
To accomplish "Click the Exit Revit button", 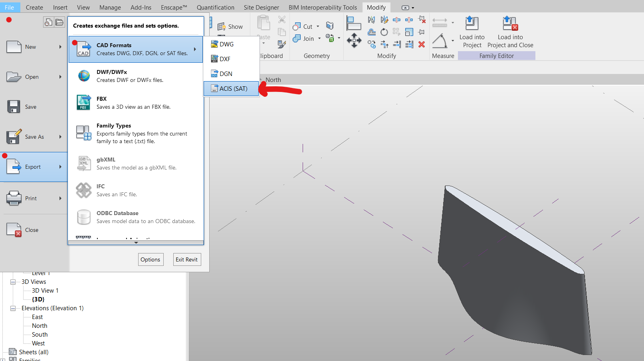I will click(x=187, y=259).
